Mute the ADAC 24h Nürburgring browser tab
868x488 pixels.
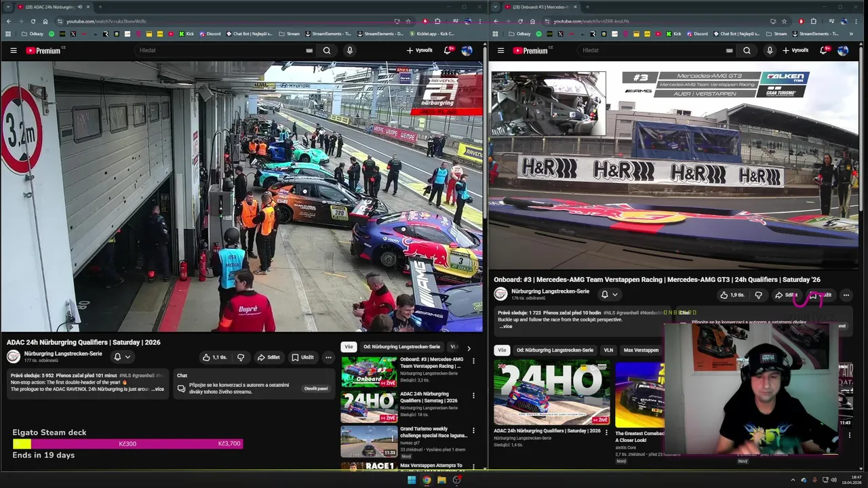(x=79, y=7)
